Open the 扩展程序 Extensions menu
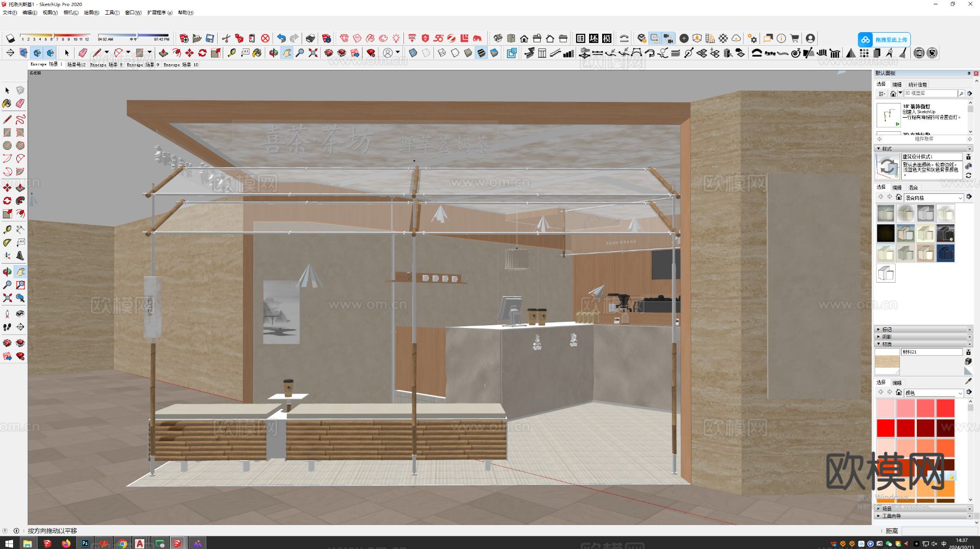This screenshot has width=980, height=549. (160, 13)
